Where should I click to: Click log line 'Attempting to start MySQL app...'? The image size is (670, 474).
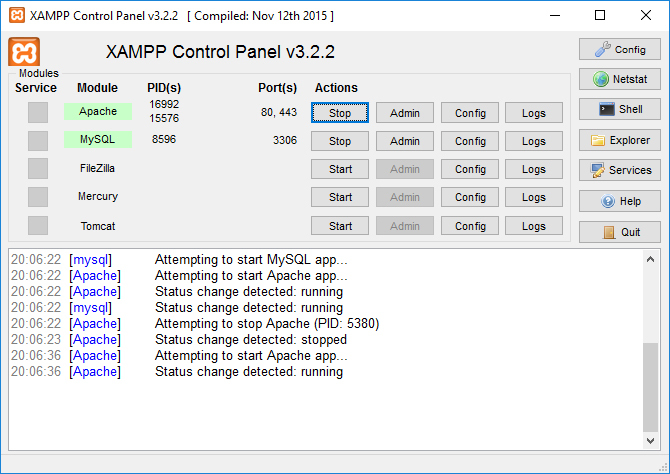point(251,259)
